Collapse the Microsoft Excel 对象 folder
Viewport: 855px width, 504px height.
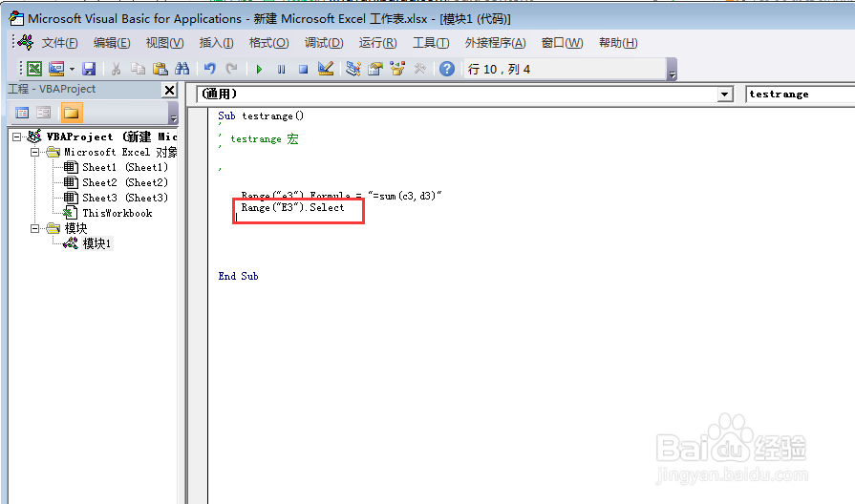pyautogui.click(x=35, y=152)
